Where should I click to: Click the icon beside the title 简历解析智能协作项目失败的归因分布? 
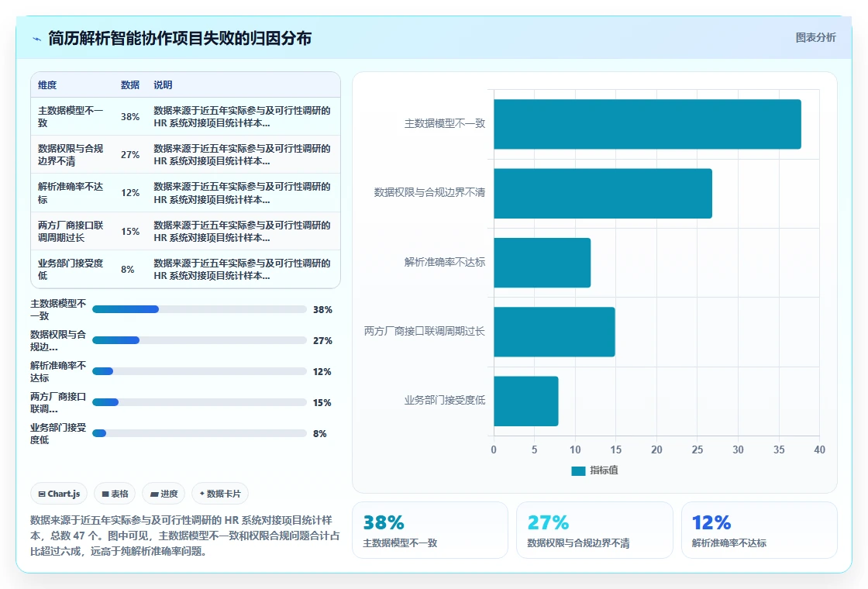[37, 39]
